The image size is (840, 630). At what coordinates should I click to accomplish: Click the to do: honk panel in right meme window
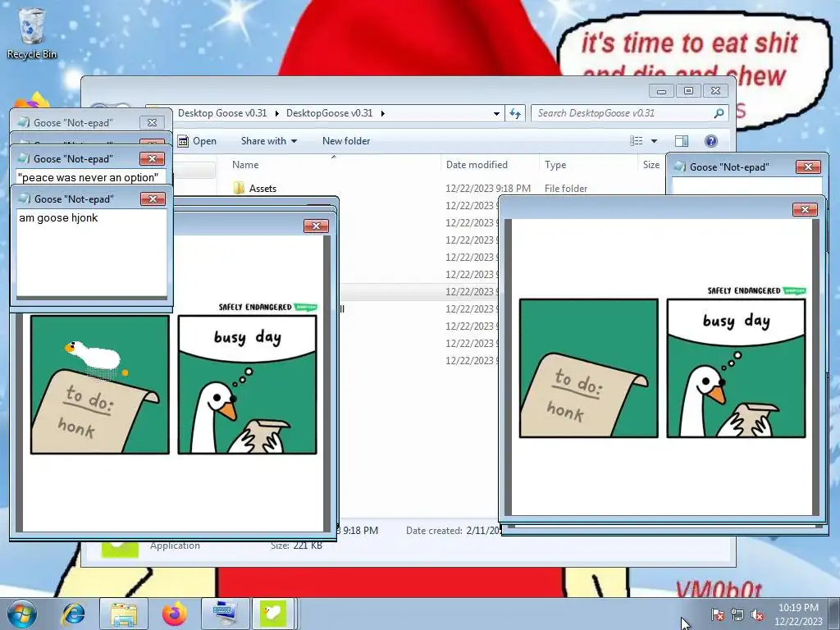tap(589, 368)
